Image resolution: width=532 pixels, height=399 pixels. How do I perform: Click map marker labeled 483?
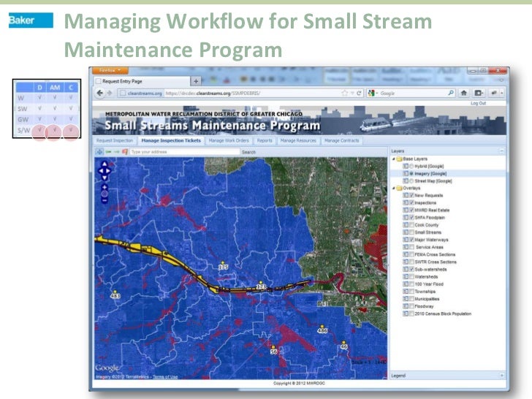[115, 294]
